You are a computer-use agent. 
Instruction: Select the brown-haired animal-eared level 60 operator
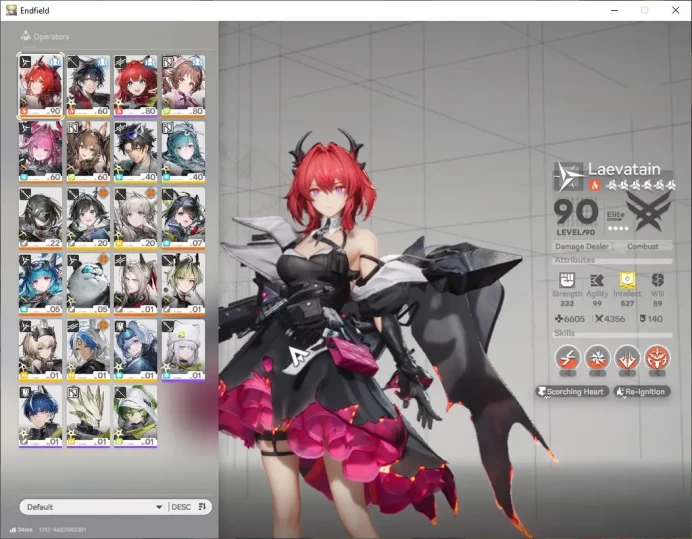(x=88, y=152)
